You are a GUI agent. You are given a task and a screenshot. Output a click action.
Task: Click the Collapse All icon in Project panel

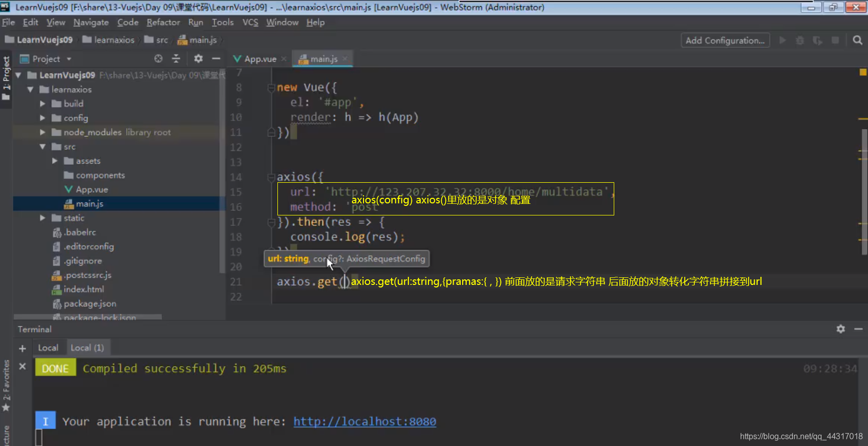tap(176, 59)
